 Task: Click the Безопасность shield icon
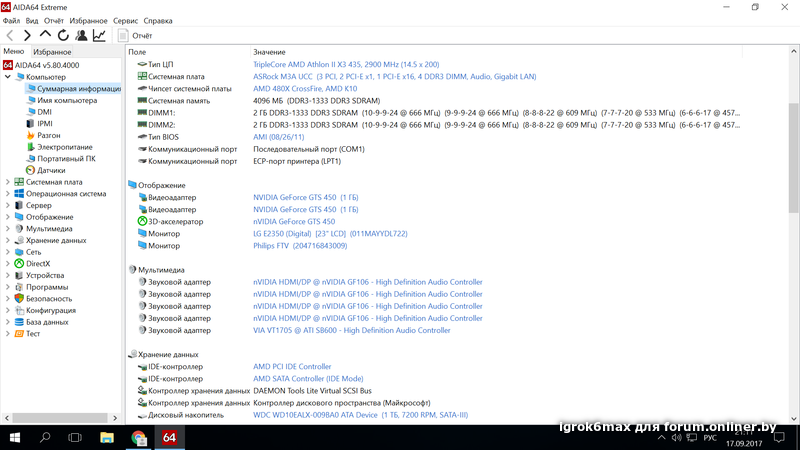point(19,298)
